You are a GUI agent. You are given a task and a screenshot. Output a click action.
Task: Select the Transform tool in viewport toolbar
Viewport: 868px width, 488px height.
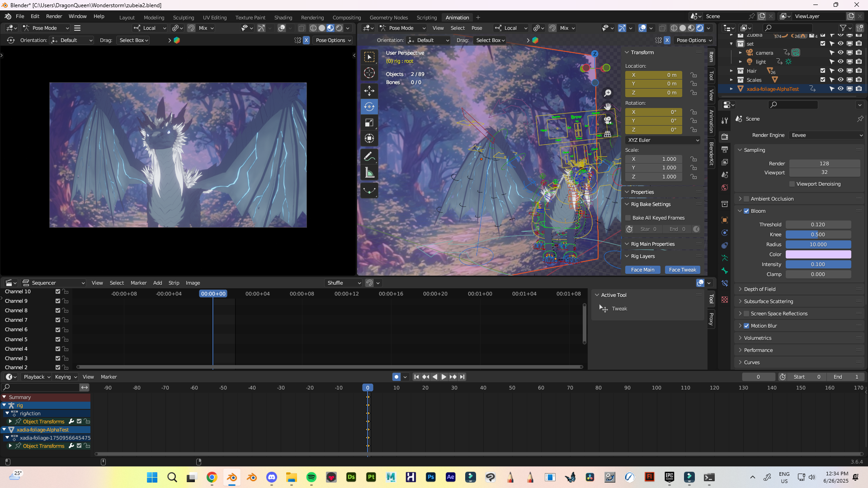(369, 138)
